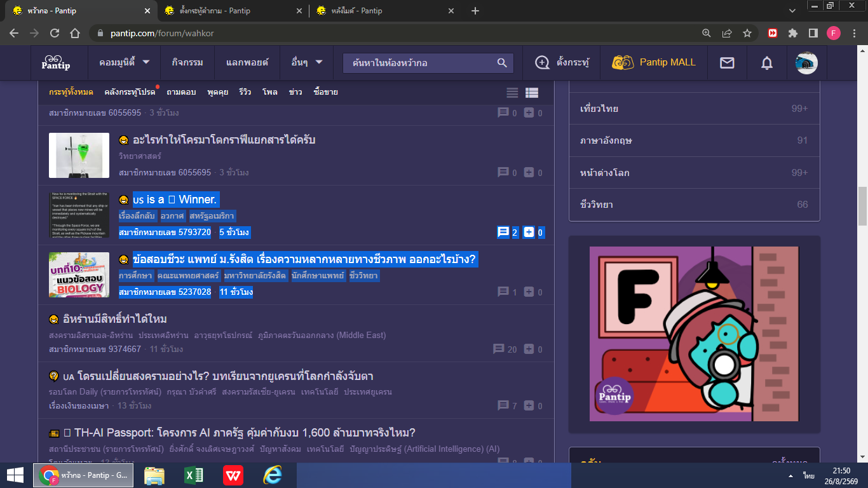Click the share icon in the address bar
The height and width of the screenshot is (488, 868).
click(727, 33)
